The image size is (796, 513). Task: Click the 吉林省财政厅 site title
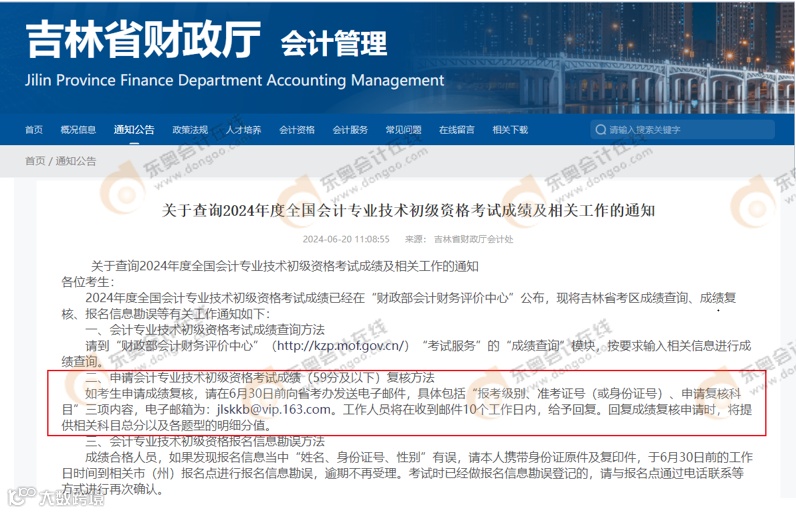point(144,40)
